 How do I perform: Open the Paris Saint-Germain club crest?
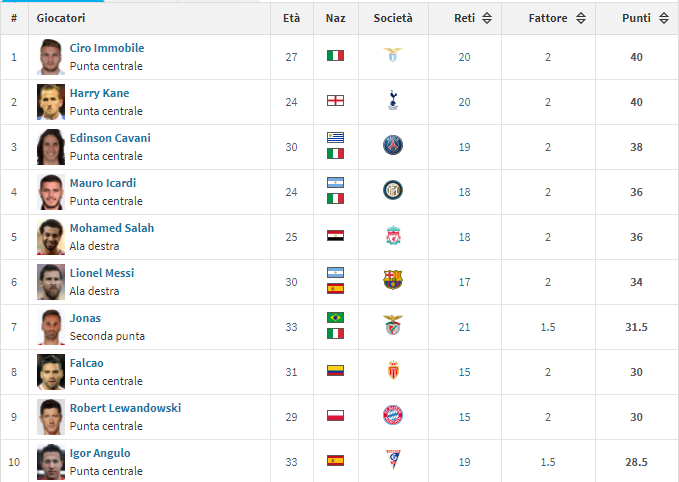click(x=393, y=145)
